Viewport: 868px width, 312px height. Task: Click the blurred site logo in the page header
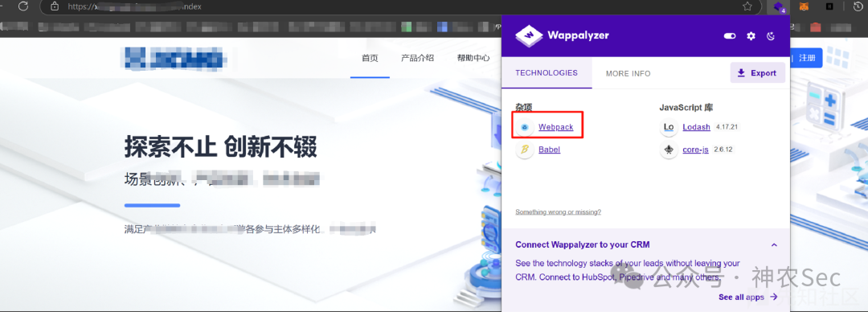pos(174,58)
